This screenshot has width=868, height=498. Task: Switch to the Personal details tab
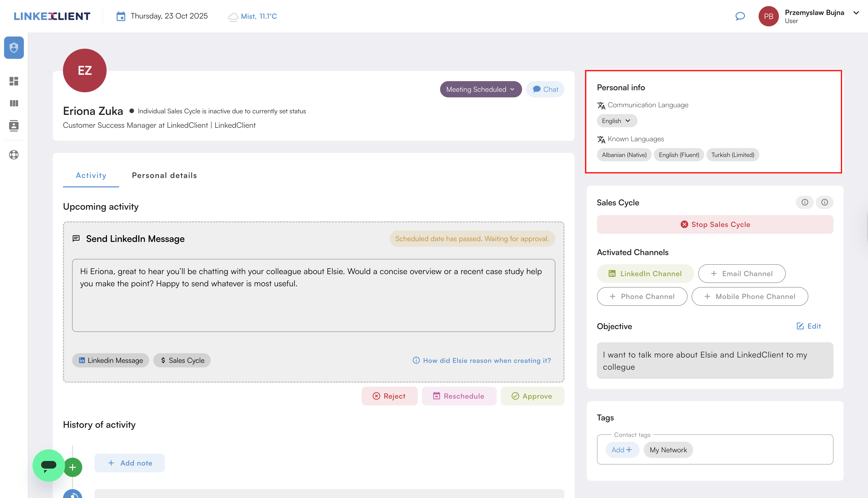(164, 175)
